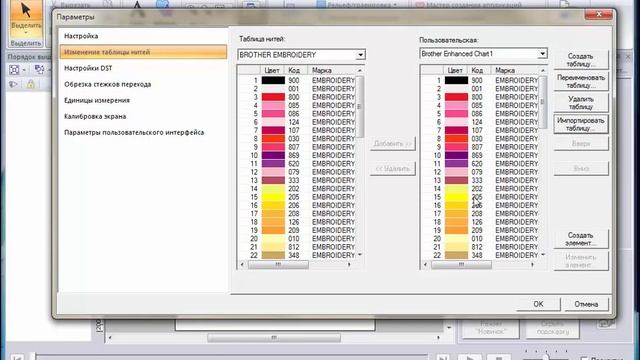Select row 4 code 085 in right table
The width and height of the screenshot is (640, 360).
(480, 105)
